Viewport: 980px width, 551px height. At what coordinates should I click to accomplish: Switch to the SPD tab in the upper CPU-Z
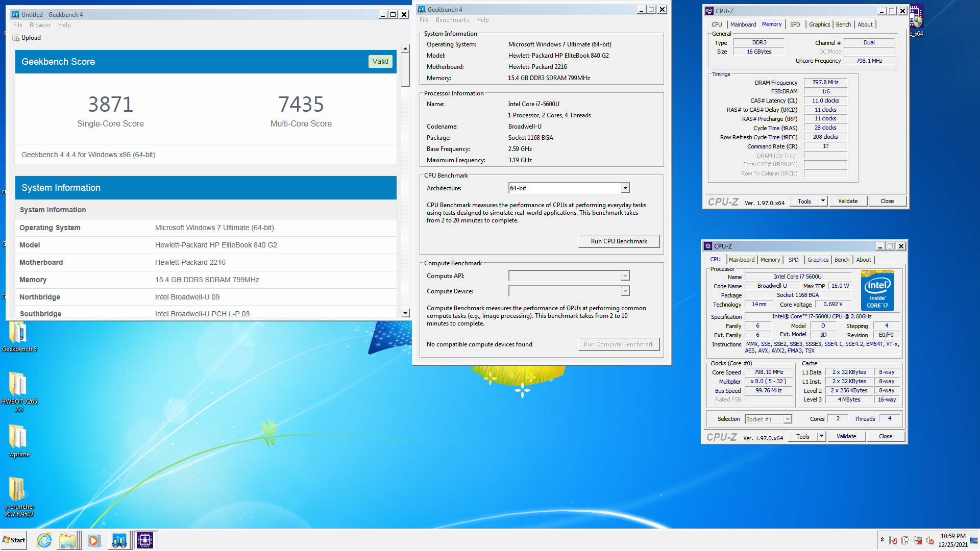(795, 24)
